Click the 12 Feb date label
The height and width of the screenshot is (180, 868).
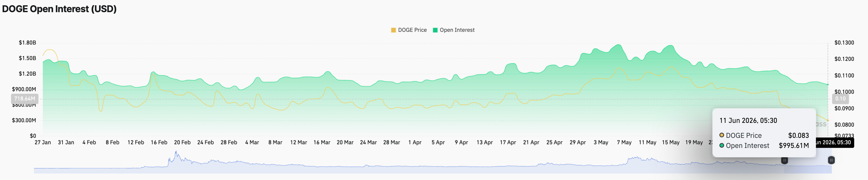coord(136,142)
